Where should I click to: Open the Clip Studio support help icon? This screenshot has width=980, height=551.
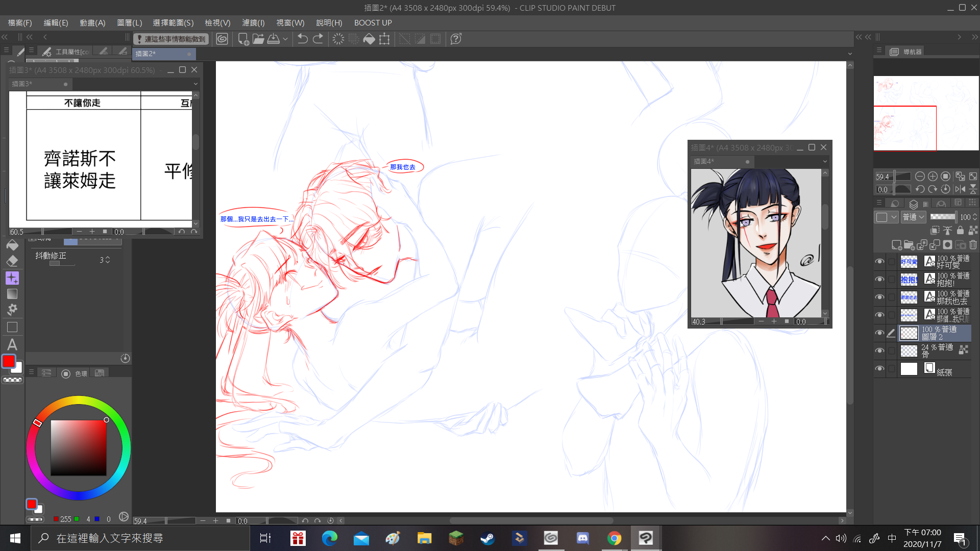pyautogui.click(x=456, y=39)
